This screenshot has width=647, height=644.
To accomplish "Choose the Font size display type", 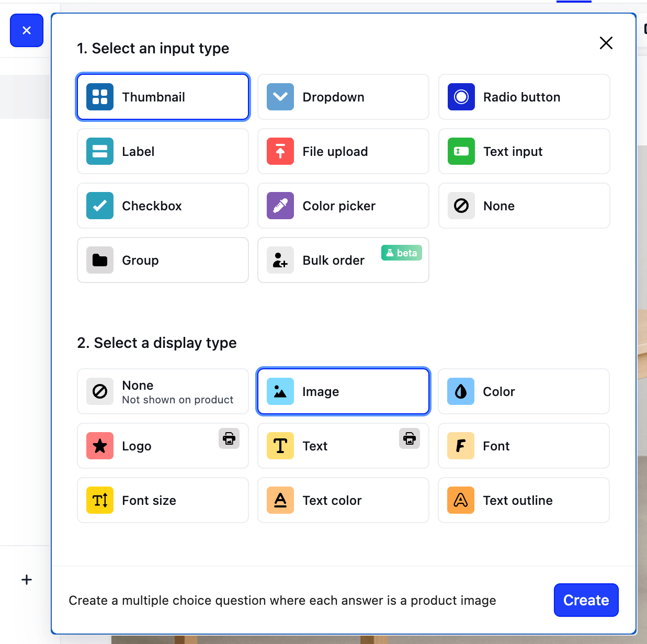I will [x=163, y=501].
